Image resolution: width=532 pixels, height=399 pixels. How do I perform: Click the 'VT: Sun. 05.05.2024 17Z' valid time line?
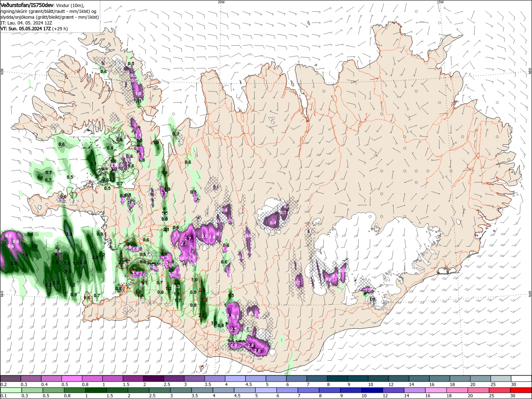point(34,29)
